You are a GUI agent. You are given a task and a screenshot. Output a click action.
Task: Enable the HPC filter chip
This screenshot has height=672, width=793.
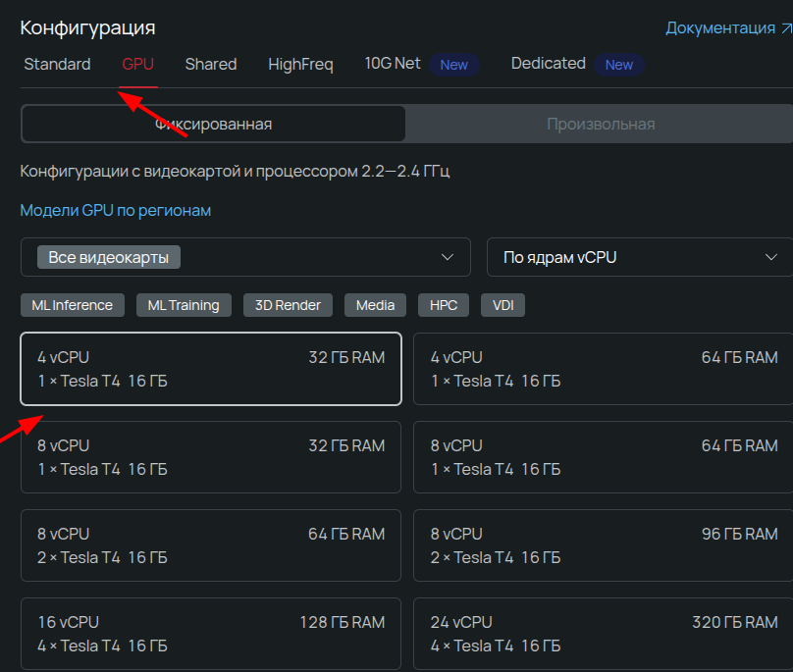tap(443, 304)
